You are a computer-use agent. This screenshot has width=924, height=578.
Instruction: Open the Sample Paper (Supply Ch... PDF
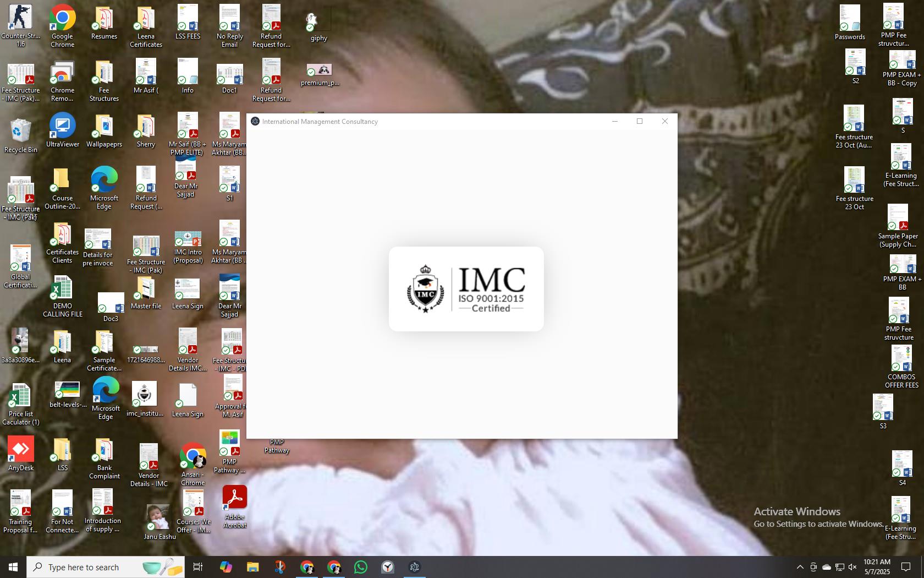coord(898,226)
